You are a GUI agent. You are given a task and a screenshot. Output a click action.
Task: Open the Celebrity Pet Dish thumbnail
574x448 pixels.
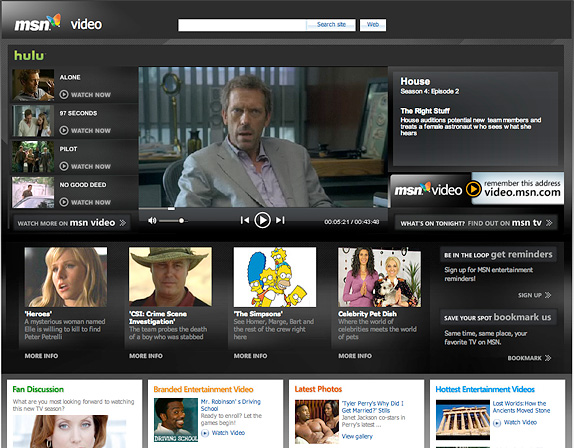(379, 277)
